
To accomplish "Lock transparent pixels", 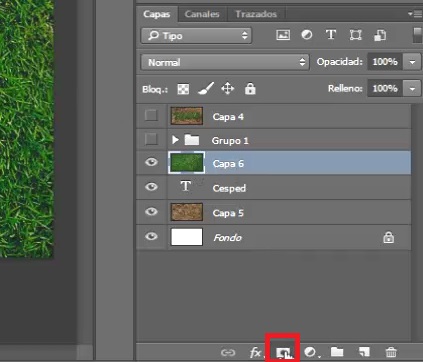I will [183, 89].
